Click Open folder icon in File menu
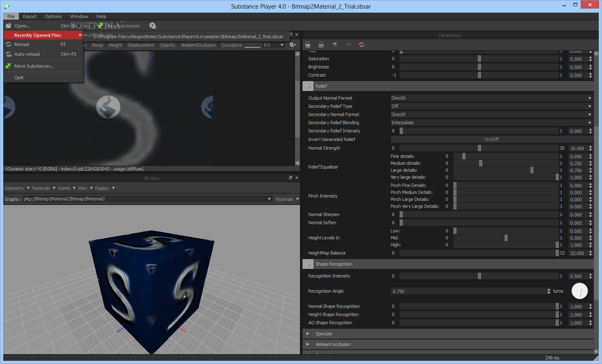 (8, 25)
